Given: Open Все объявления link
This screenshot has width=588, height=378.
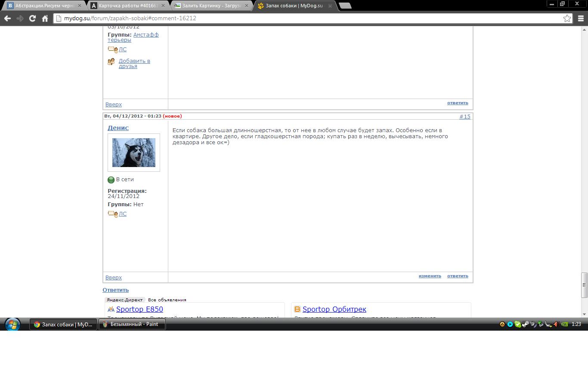Looking at the screenshot, I should tap(167, 300).
